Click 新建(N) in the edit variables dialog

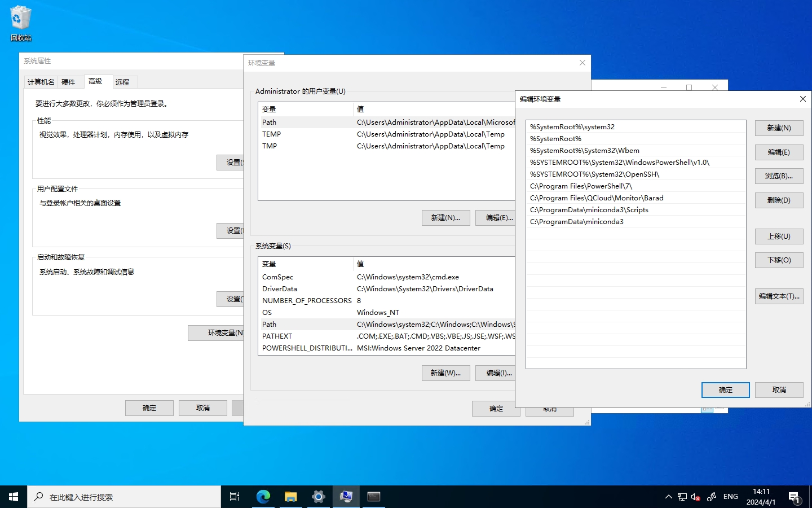779,128
